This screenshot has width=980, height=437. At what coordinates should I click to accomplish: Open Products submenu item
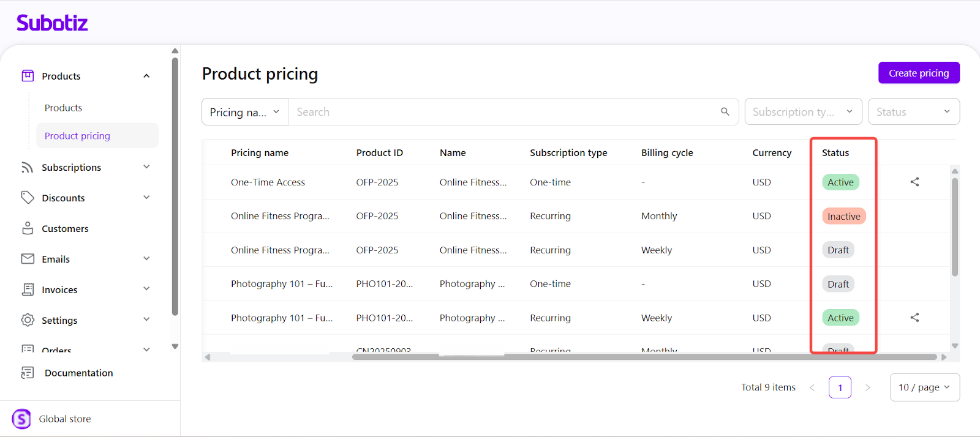[63, 108]
